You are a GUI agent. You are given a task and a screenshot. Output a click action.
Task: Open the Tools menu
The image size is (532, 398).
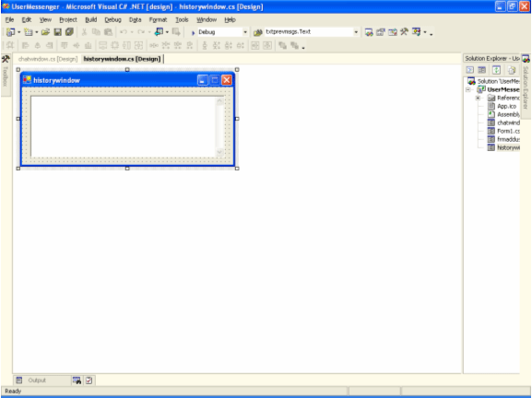(182, 19)
